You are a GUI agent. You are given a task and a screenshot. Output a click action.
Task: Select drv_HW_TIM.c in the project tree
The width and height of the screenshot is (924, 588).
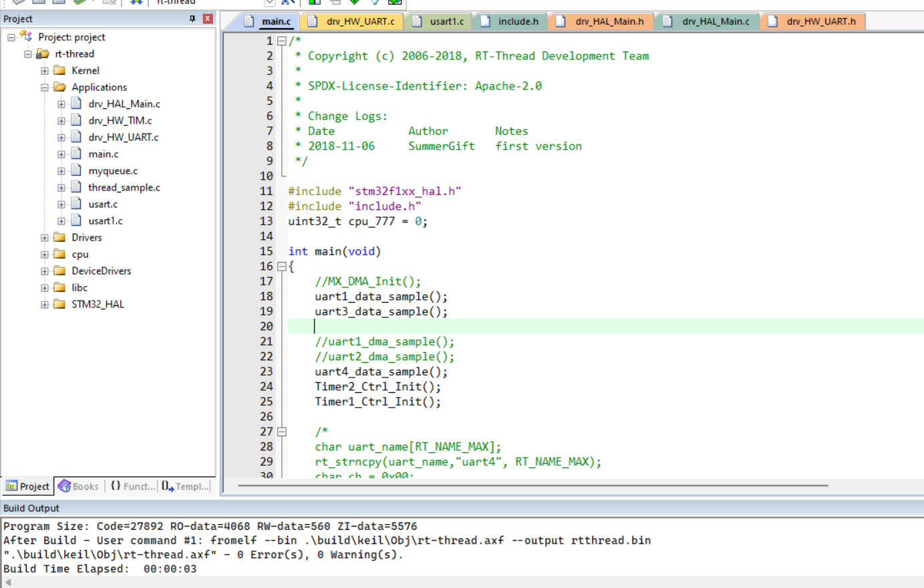pyautogui.click(x=120, y=120)
